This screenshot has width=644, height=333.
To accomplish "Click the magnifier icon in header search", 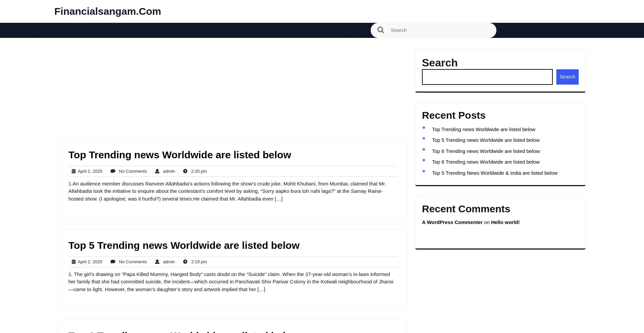I will (380, 30).
